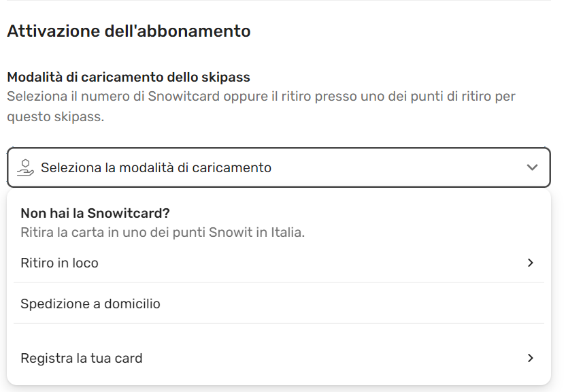Choose 'Spedizione a domicilio' from the list
Viewport: 566px width, 392px height.
coord(90,304)
